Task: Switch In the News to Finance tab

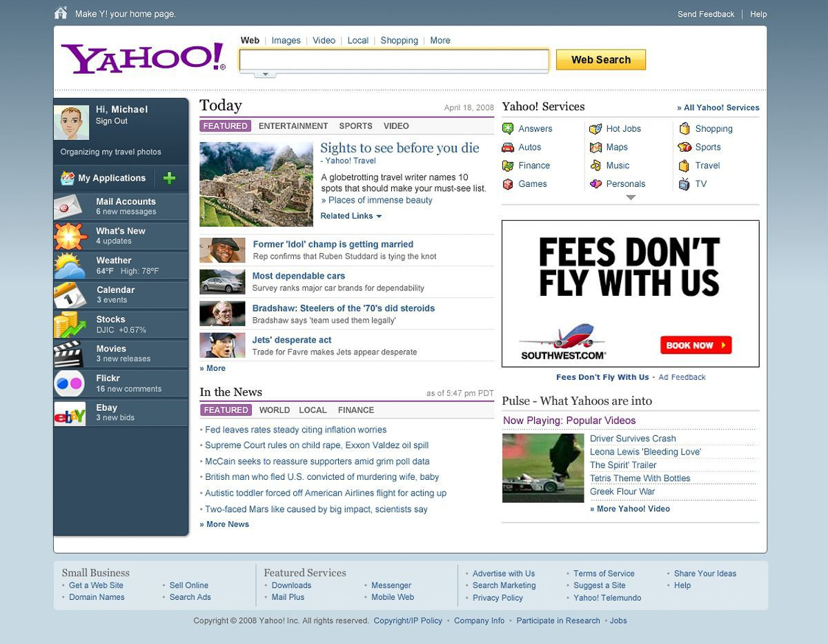Action: [356, 410]
